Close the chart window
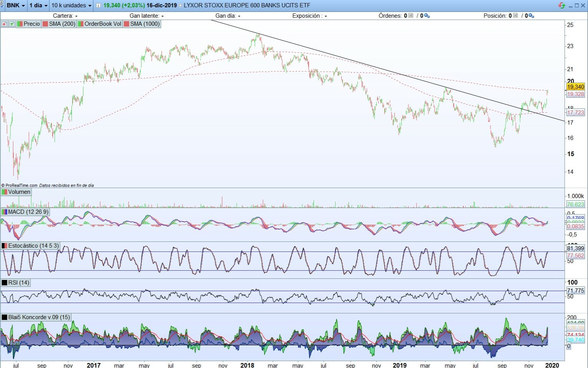The height and width of the screenshot is (368, 588). click(x=583, y=5)
